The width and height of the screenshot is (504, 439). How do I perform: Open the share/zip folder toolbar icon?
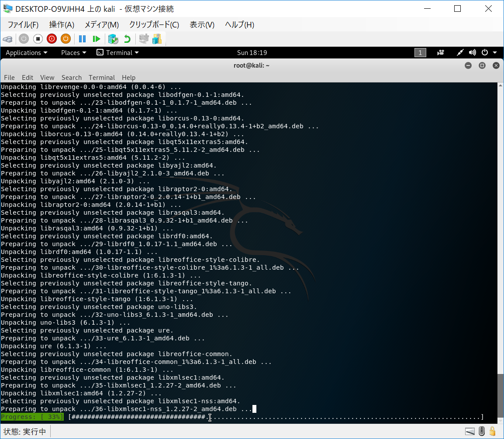[x=157, y=39]
